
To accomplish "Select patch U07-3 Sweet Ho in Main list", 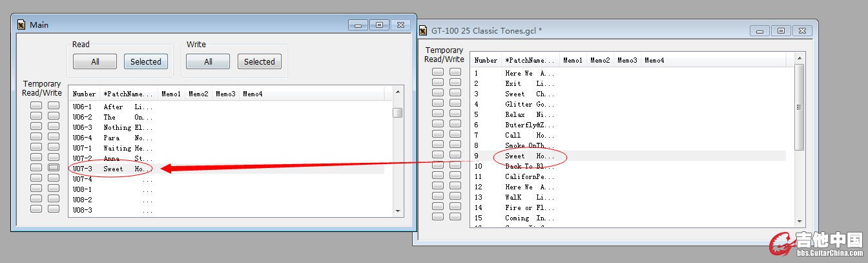I will [x=113, y=169].
